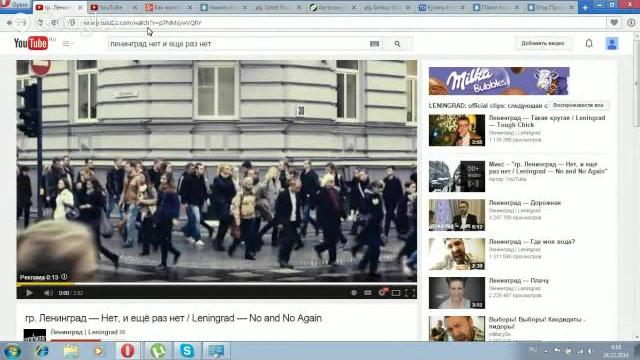The height and width of the screenshot is (360, 640).
Task: Click the ad info icon beside Реклама
Action: (64, 277)
